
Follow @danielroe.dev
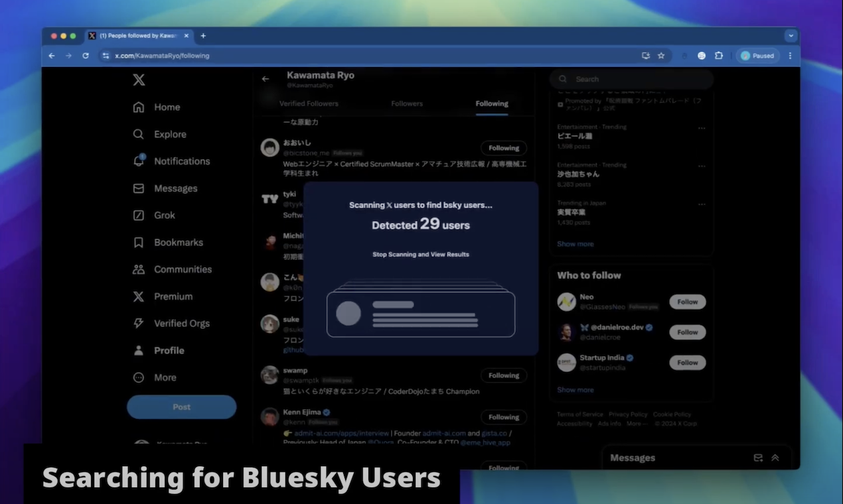coord(688,332)
